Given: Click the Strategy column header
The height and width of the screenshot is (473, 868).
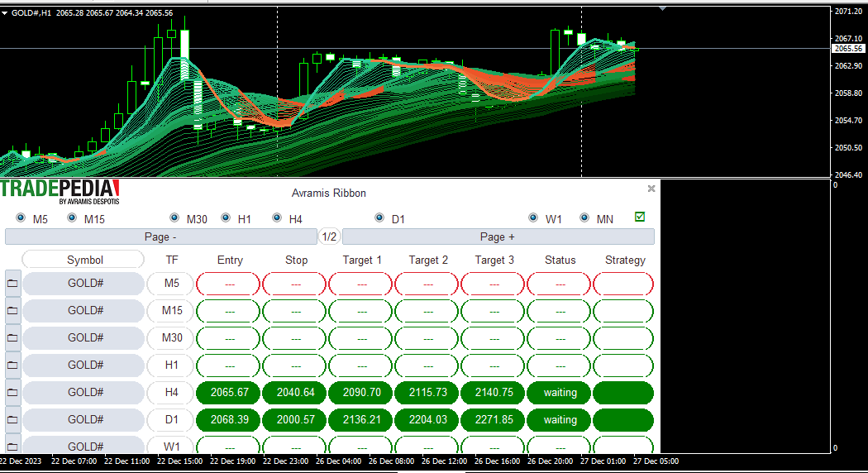Looking at the screenshot, I should [x=625, y=260].
